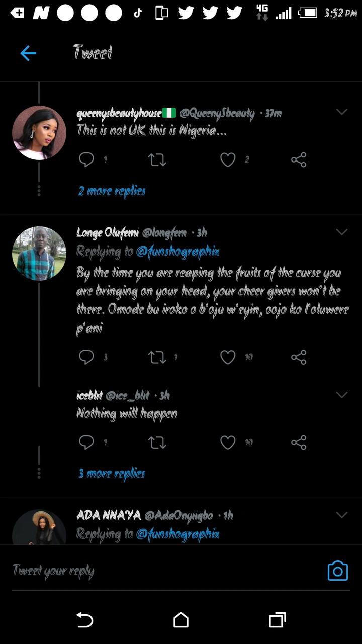This screenshot has width=362, height=644.
Task: Open the @funshographix mention in Longe's reply
Action: click(x=177, y=252)
